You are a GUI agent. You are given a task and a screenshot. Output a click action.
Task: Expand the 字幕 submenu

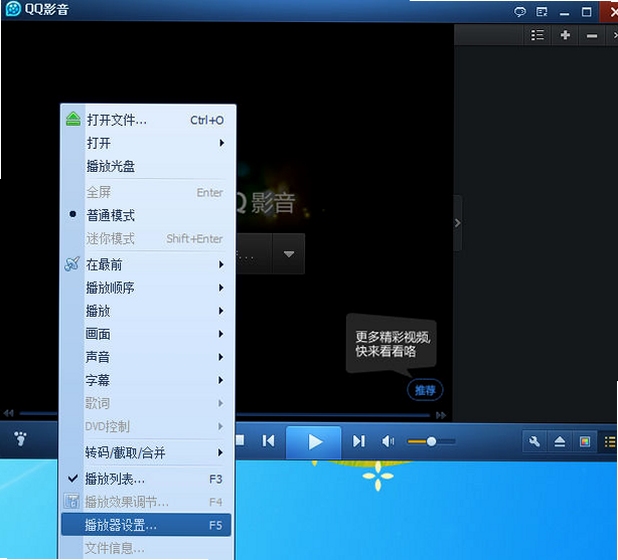coord(146,380)
